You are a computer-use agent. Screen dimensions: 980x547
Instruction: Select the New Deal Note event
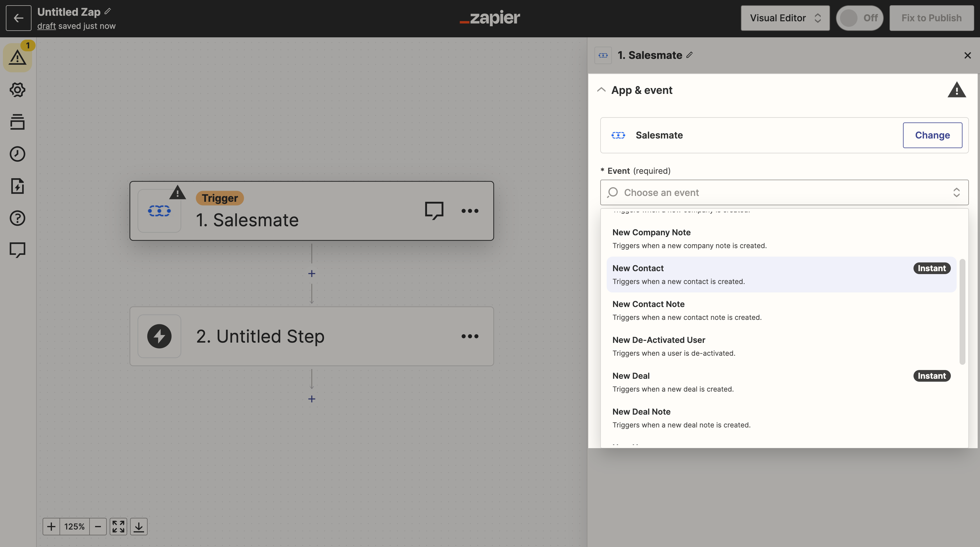coord(781,418)
